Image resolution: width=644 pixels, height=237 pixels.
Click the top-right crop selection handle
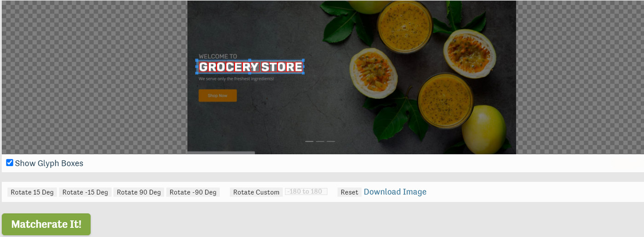(x=303, y=60)
